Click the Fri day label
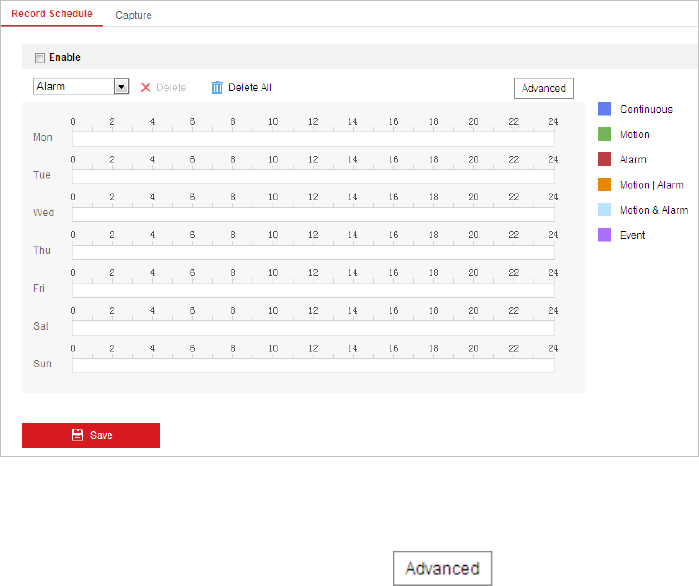 (39, 288)
